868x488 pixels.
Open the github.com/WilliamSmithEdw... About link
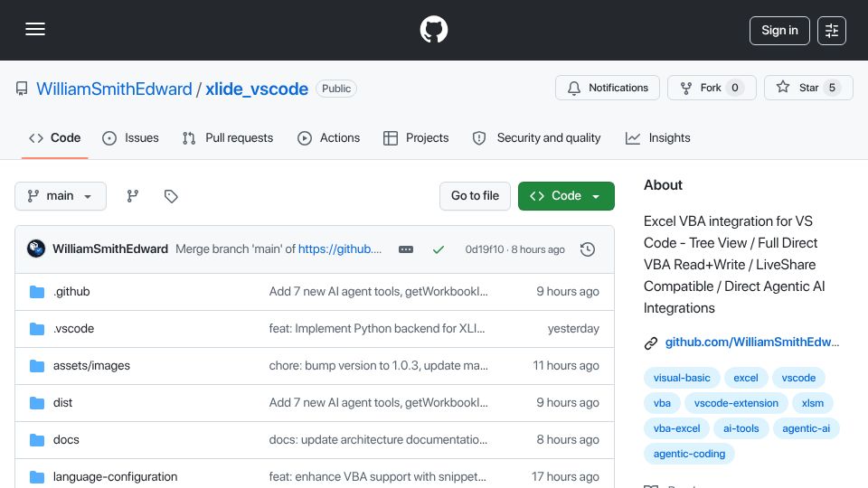click(751, 342)
